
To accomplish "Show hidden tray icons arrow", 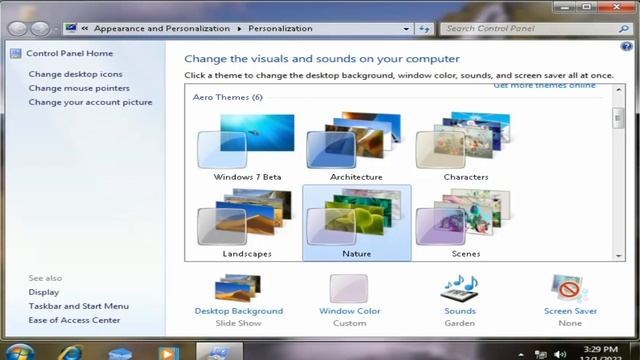I will 521,355.
